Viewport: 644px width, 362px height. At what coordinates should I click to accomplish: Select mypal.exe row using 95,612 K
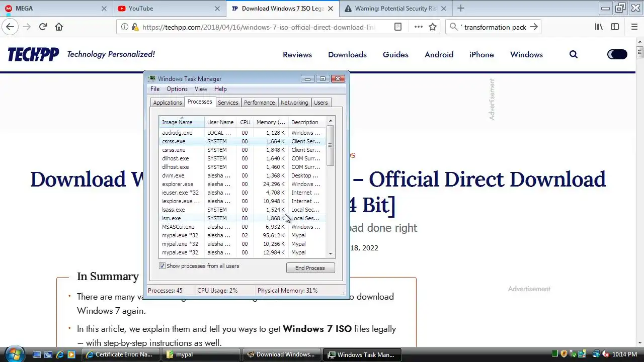point(243,235)
